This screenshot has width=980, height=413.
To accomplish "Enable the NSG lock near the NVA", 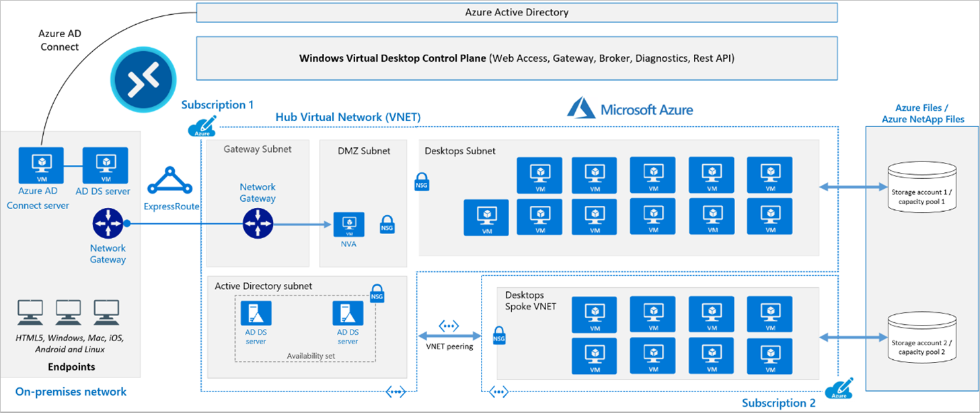I will pyautogui.click(x=387, y=224).
